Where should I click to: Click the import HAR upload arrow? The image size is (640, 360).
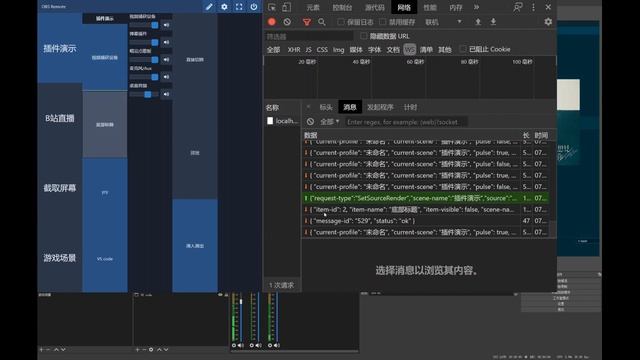click(x=478, y=22)
